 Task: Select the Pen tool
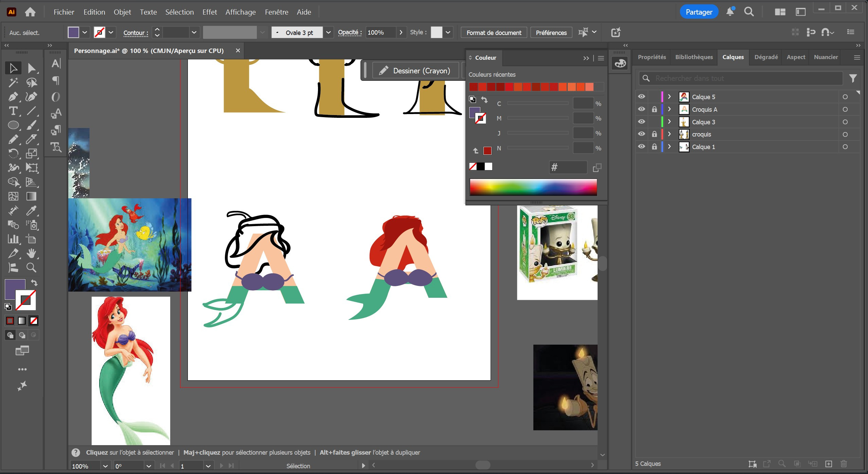tap(13, 97)
